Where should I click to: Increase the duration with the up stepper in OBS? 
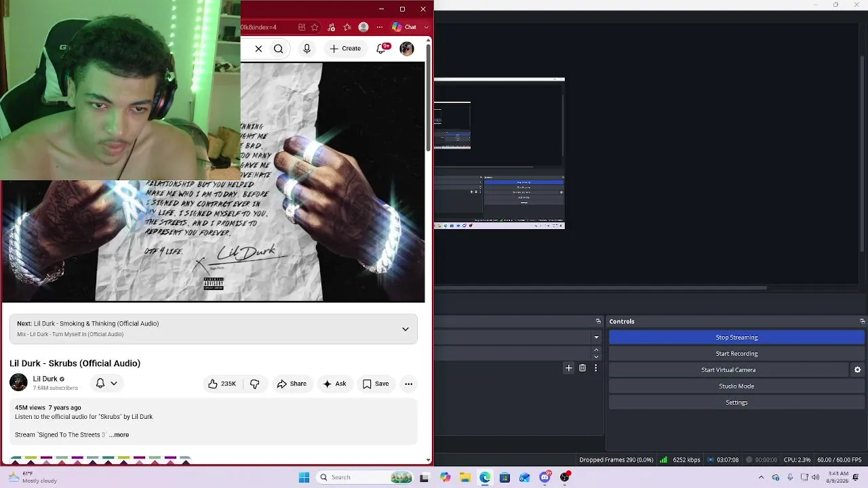tap(597, 350)
